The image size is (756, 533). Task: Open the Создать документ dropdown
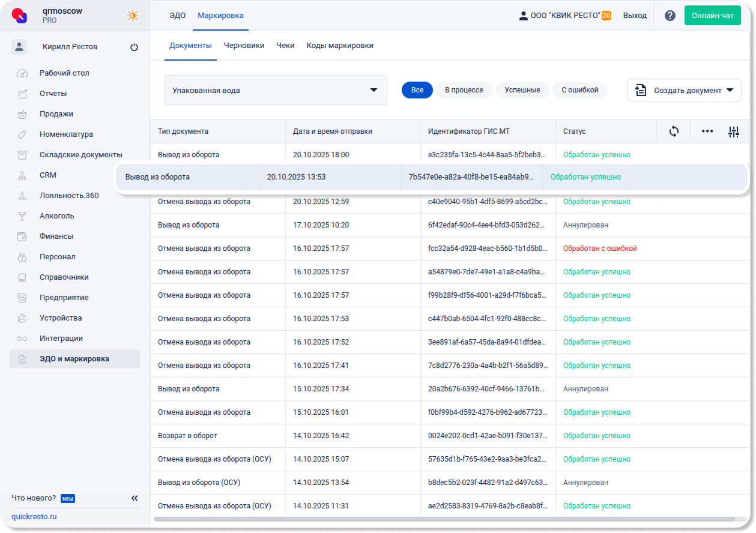tap(684, 90)
